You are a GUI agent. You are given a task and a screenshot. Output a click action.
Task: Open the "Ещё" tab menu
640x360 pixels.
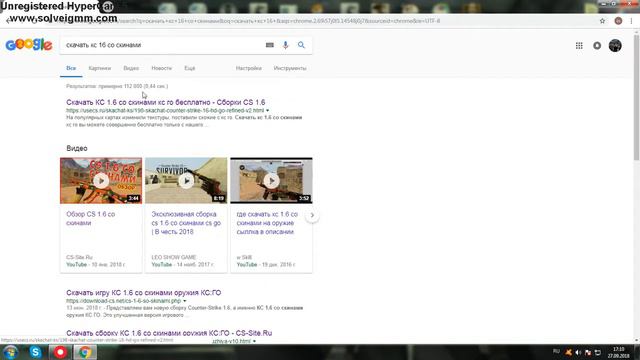189,68
